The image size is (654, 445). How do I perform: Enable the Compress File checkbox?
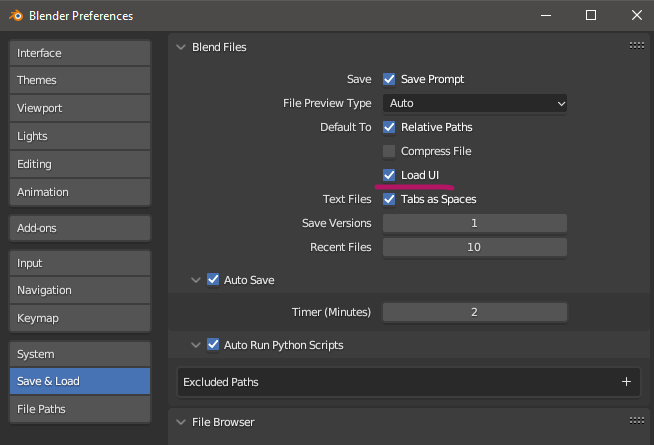tap(389, 151)
